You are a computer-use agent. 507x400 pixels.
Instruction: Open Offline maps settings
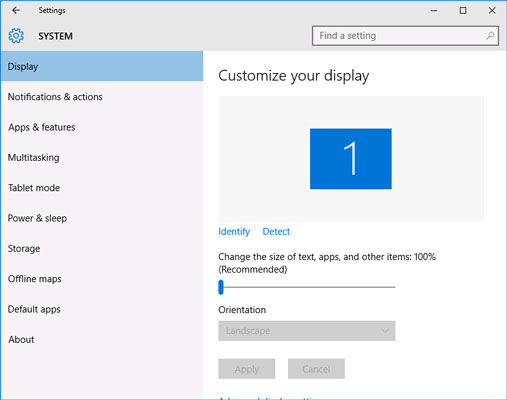[x=102, y=279]
